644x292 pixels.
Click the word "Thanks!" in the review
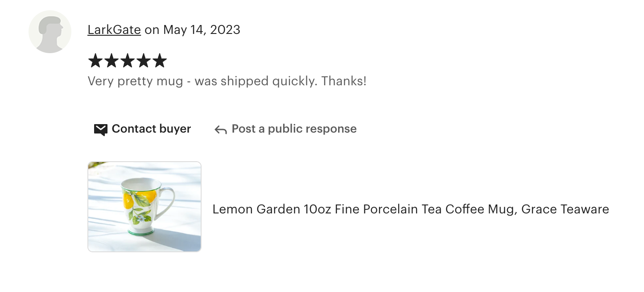click(344, 81)
